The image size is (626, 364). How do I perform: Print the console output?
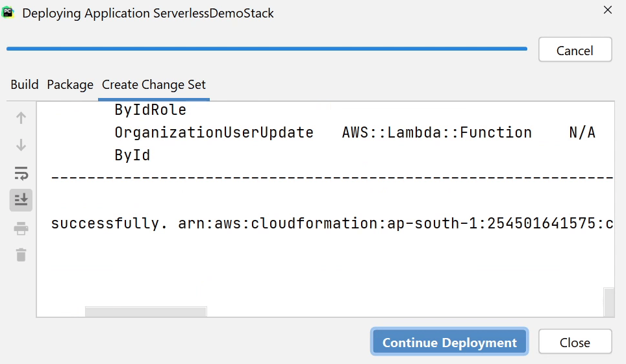pos(21,228)
